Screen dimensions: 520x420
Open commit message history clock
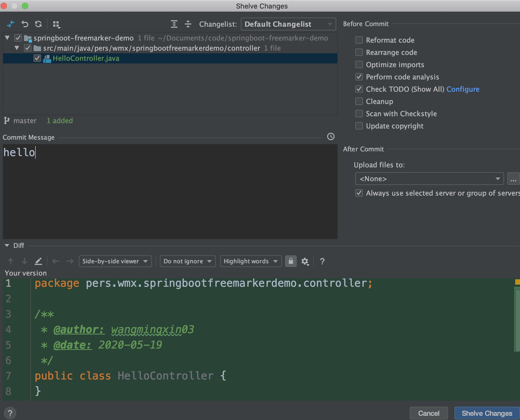point(331,137)
